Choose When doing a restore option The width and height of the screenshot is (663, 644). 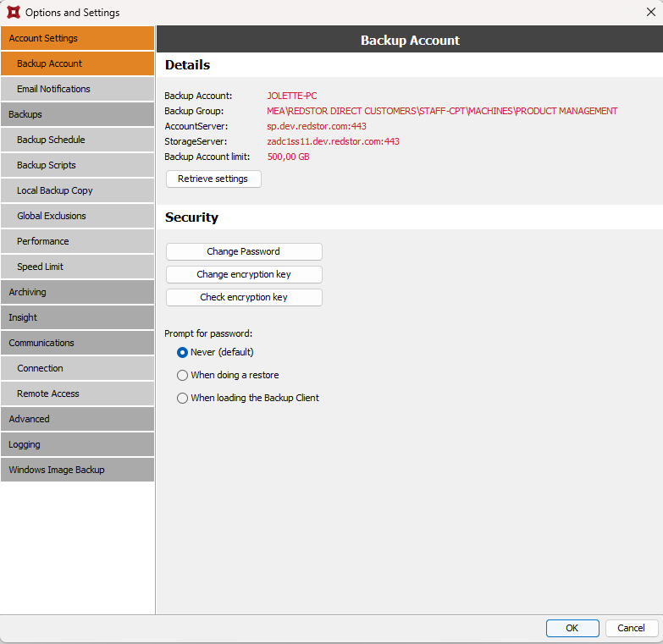click(182, 375)
